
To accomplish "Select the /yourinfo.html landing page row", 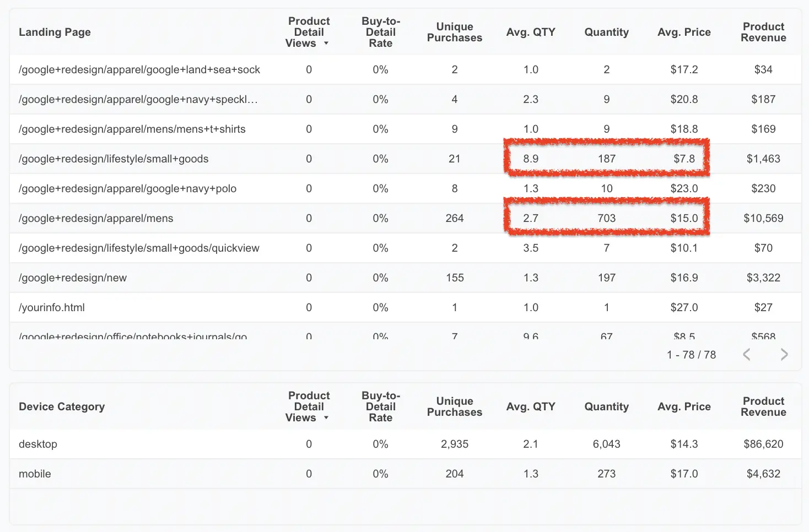I will tap(405, 307).
